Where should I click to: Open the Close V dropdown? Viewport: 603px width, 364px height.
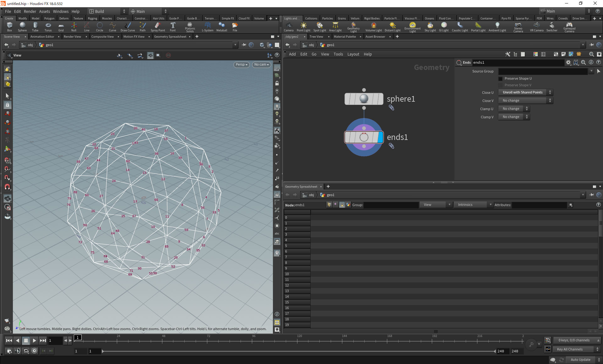[x=525, y=100]
